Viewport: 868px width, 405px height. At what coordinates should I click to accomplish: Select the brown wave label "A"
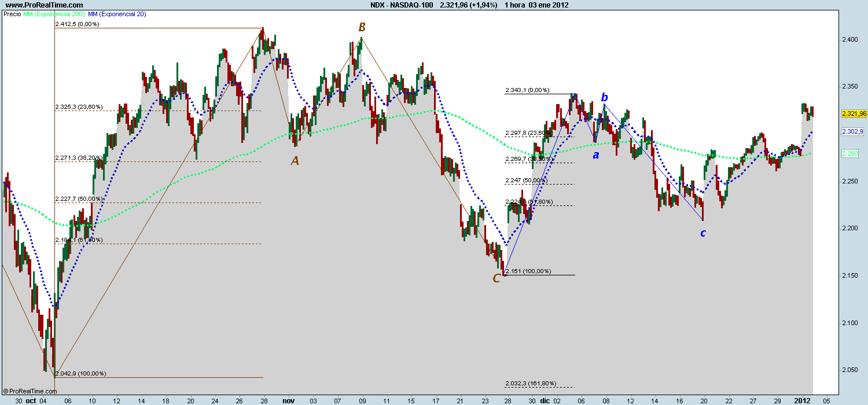pyautogui.click(x=295, y=161)
